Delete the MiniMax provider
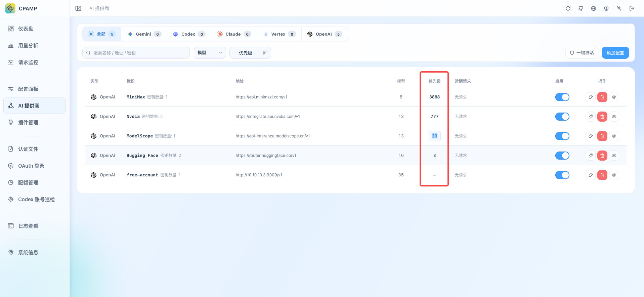This screenshot has width=644, height=297. tap(602, 97)
